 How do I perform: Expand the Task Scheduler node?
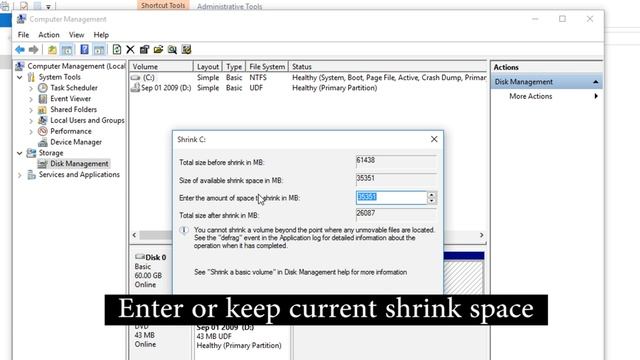[x=31, y=88]
